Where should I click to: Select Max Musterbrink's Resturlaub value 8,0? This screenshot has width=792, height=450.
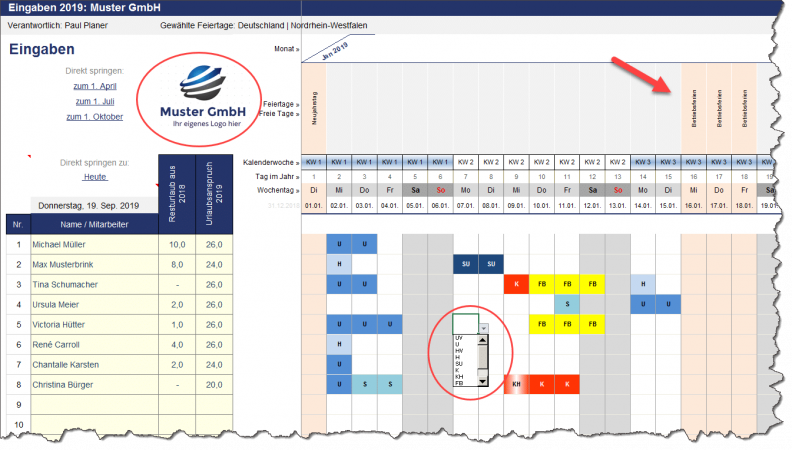tap(177, 264)
